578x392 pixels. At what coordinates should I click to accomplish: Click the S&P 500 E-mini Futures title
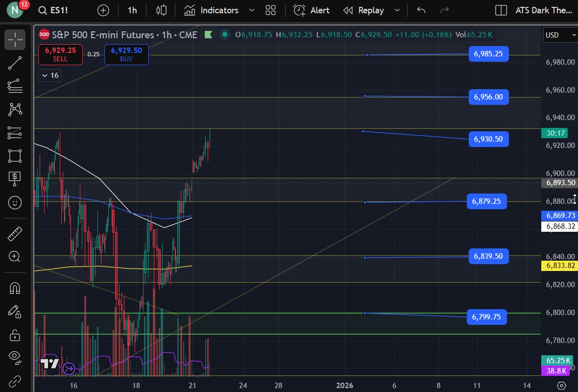pyautogui.click(x=103, y=35)
